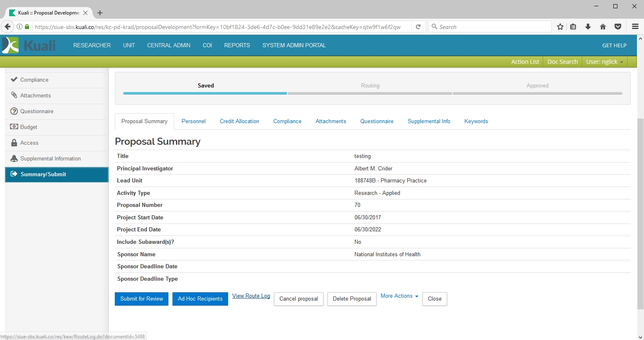Screen dimensions: 644x340
Task: Open Firefox downloads arrow icon
Action: 588,27
